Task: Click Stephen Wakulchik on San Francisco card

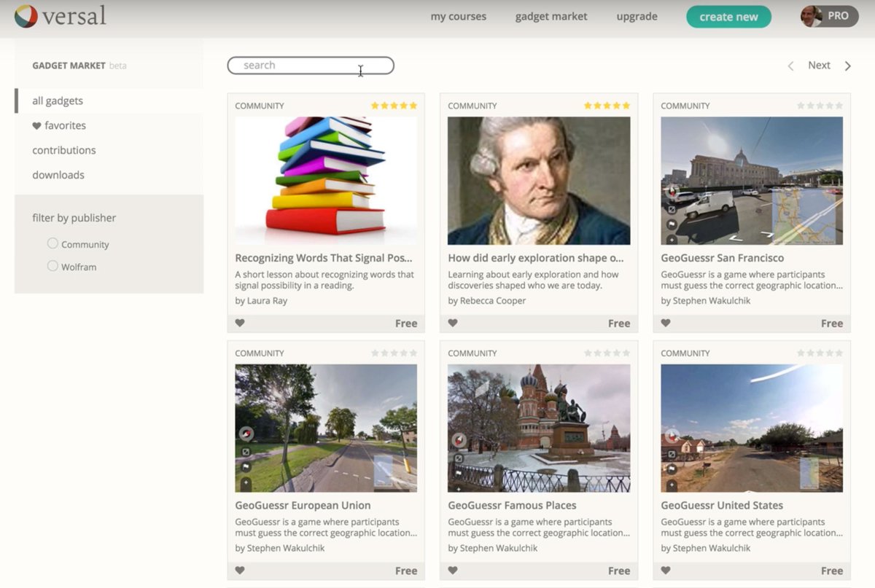Action: [x=711, y=301]
